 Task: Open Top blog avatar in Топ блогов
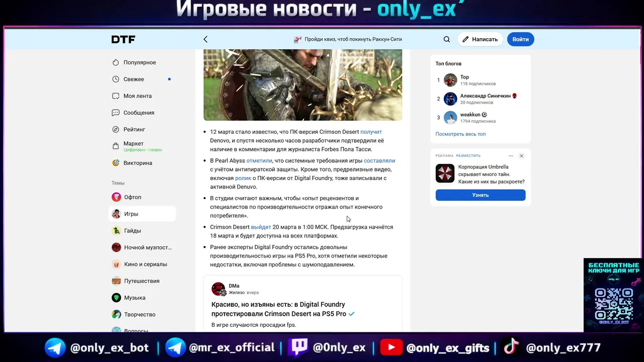click(x=450, y=80)
